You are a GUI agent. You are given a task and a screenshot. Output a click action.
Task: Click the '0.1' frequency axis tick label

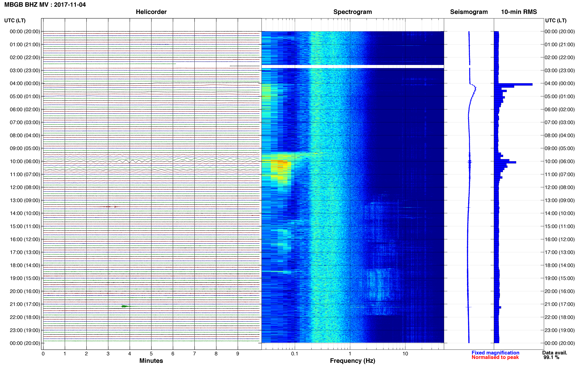pyautogui.click(x=295, y=354)
